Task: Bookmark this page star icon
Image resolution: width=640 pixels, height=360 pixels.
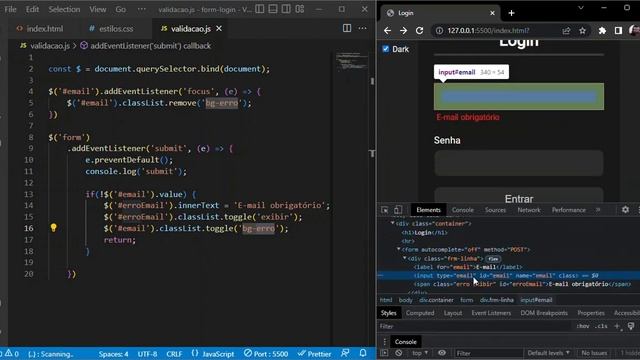Action: (x=582, y=31)
